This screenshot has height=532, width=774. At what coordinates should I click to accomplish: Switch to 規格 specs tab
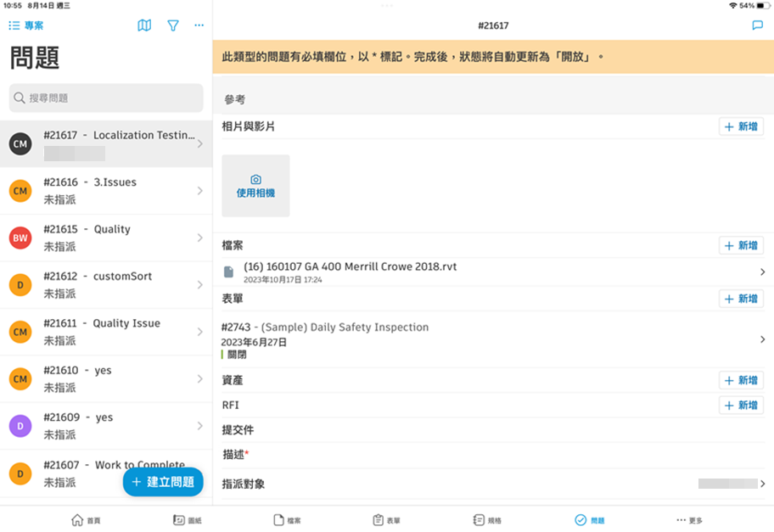point(487,520)
